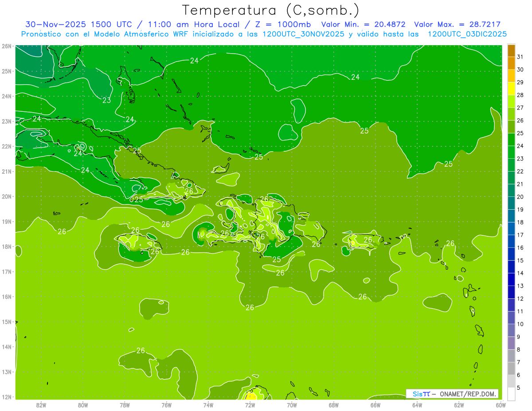Click the colorbar label "7"
This screenshot has height=411, width=532.
[519, 362]
